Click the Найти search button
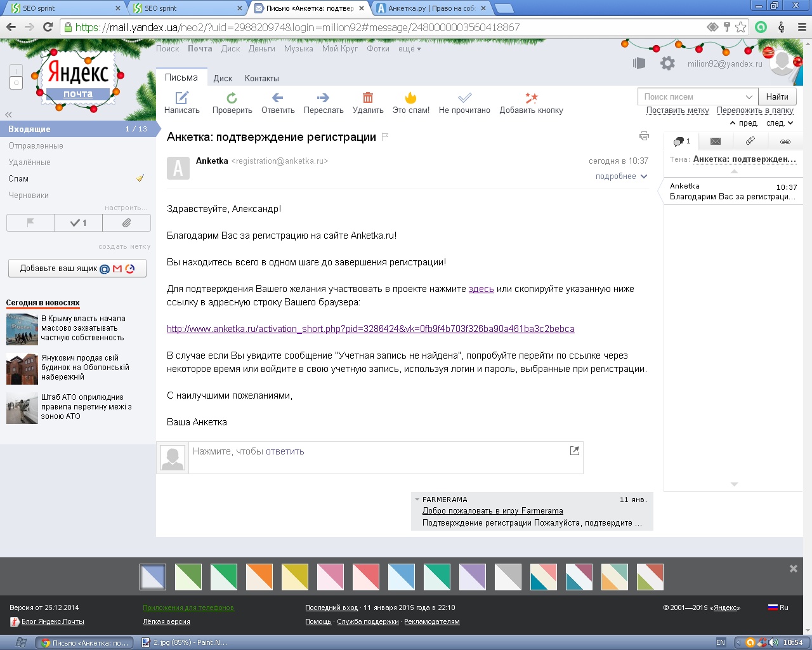812x650 pixels. (777, 96)
